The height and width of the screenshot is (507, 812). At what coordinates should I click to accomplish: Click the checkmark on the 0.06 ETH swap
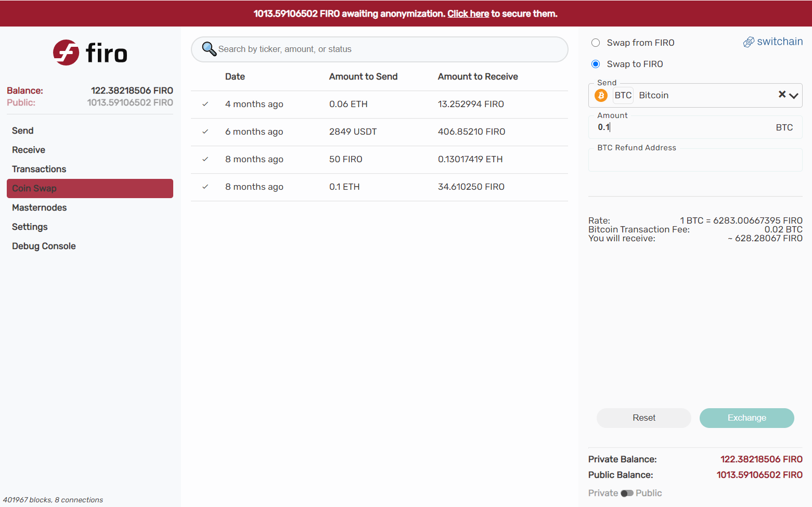(x=205, y=104)
